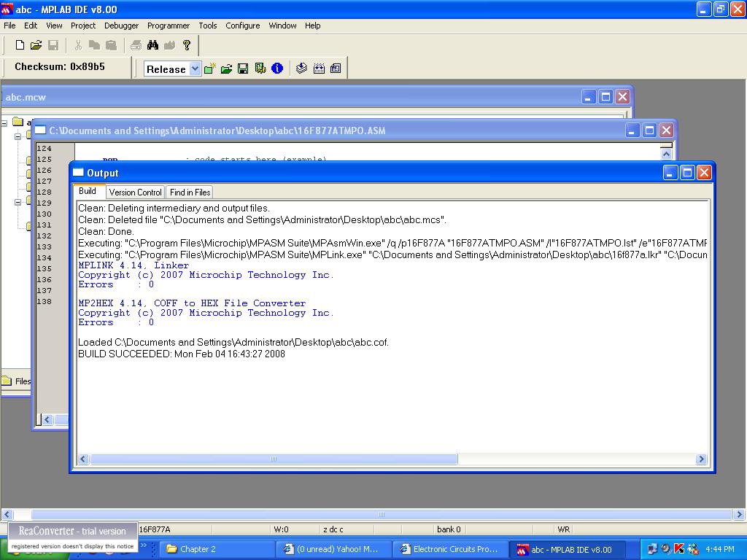Main IDE horizontal scrollbar left arrow
The width and height of the screenshot is (747, 560).
(x=7, y=514)
